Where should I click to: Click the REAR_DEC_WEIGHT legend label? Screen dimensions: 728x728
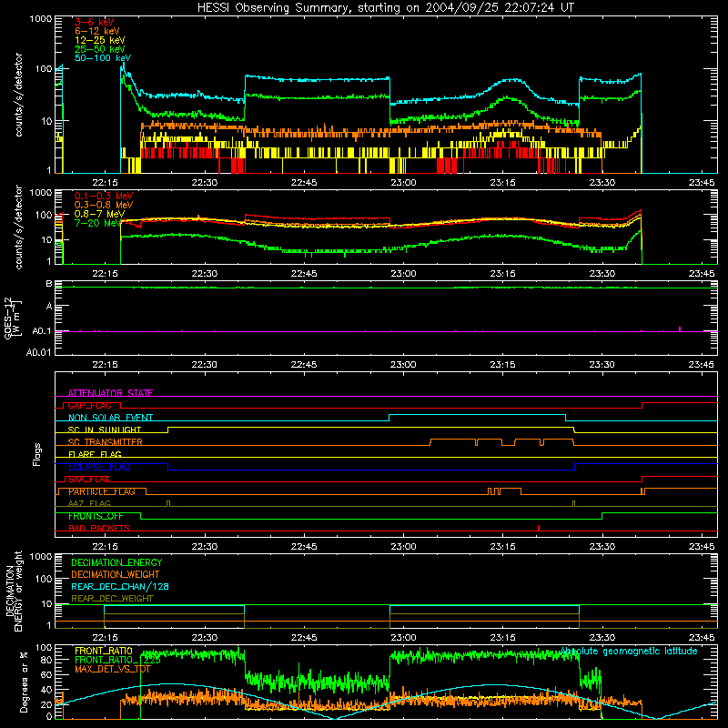point(112,599)
